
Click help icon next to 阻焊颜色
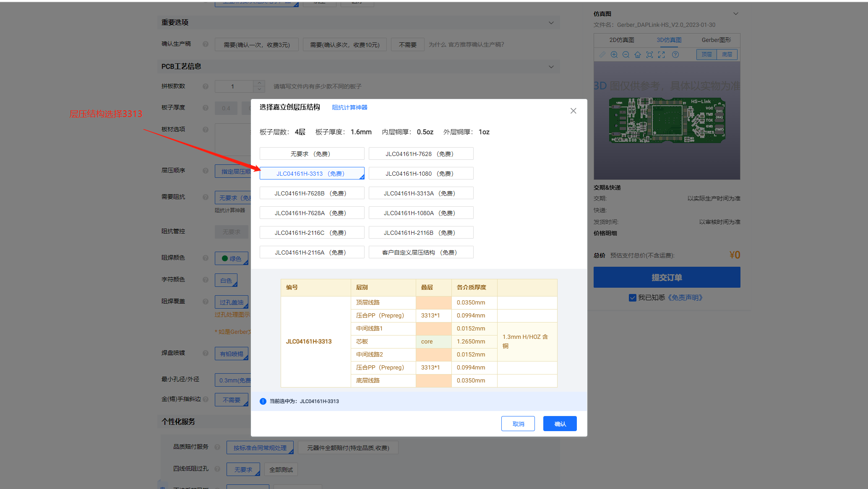pyautogui.click(x=206, y=258)
